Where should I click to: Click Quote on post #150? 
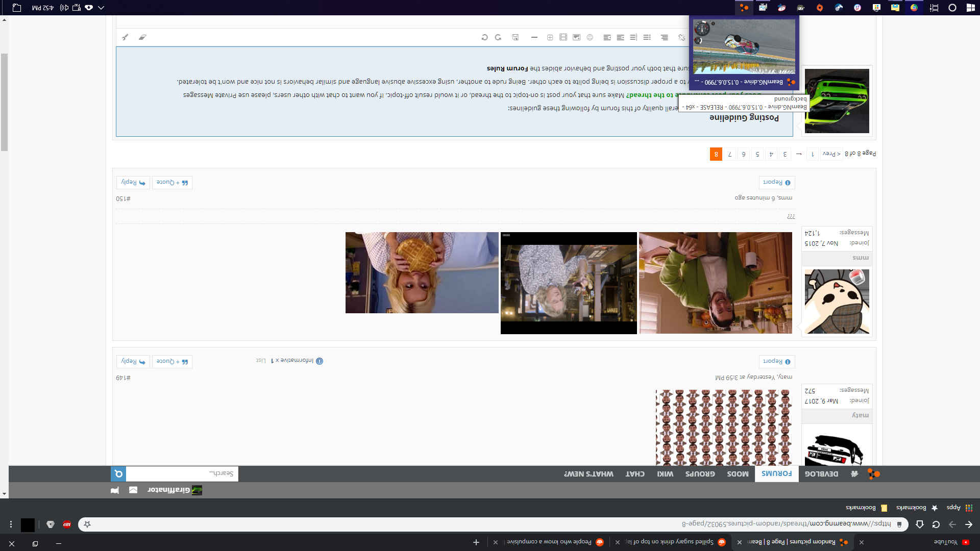(172, 182)
